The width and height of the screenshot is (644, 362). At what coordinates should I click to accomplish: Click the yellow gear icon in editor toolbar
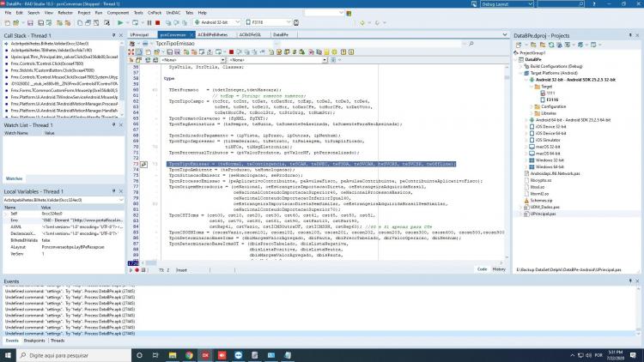point(334,52)
